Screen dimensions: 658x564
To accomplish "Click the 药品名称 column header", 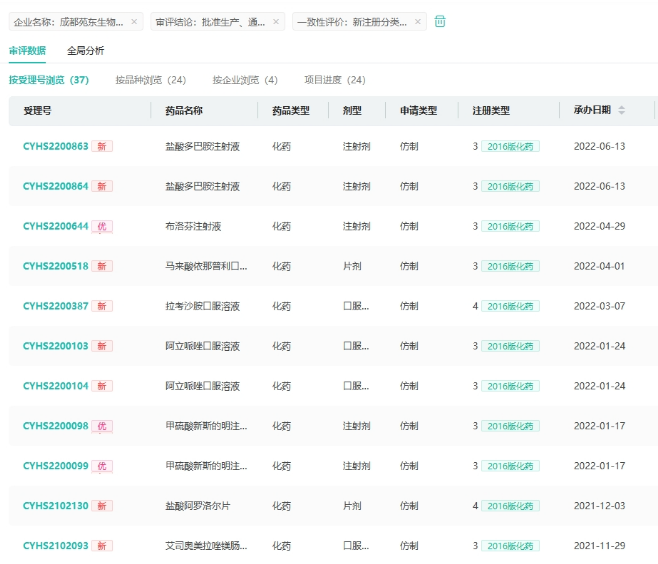I will pyautogui.click(x=184, y=110).
